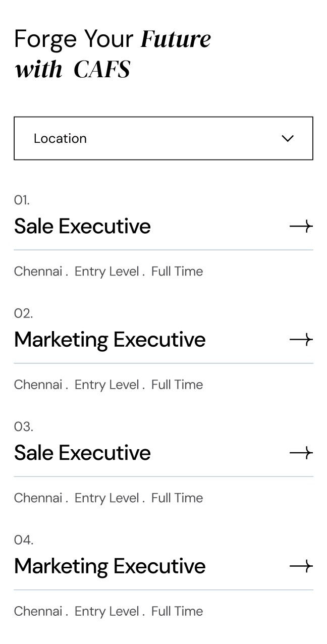Tap the arrow next to job 04
Image resolution: width=327 pixels, height=644 pixels.
tap(301, 566)
